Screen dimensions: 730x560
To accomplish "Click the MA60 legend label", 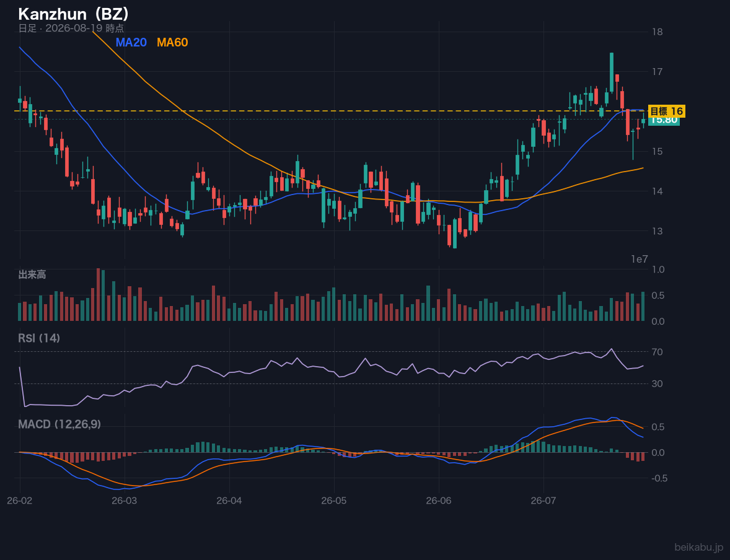I will coord(172,42).
